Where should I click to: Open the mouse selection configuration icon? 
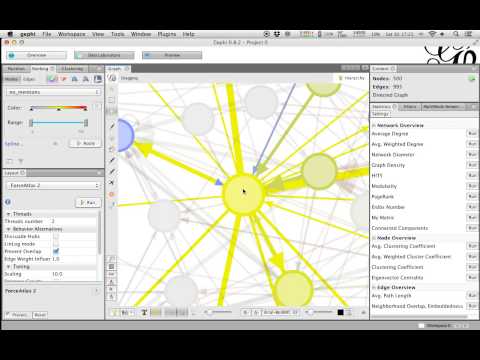(113, 78)
